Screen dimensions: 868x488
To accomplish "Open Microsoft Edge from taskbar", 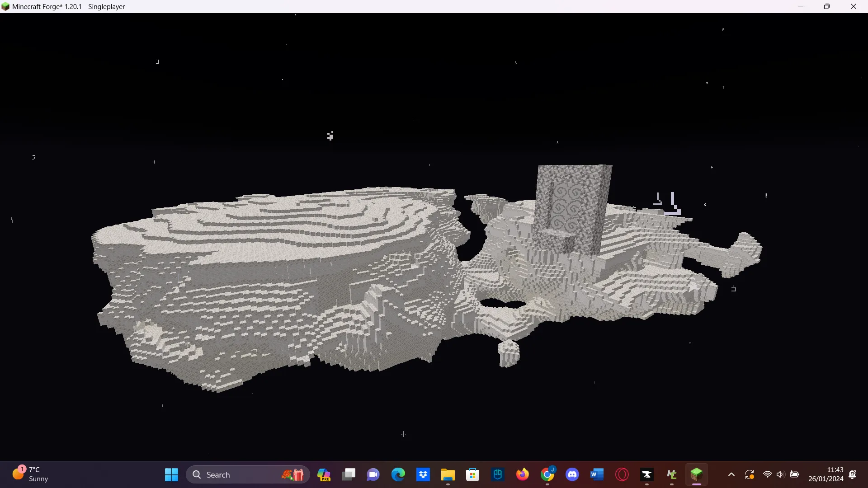I will (x=398, y=474).
